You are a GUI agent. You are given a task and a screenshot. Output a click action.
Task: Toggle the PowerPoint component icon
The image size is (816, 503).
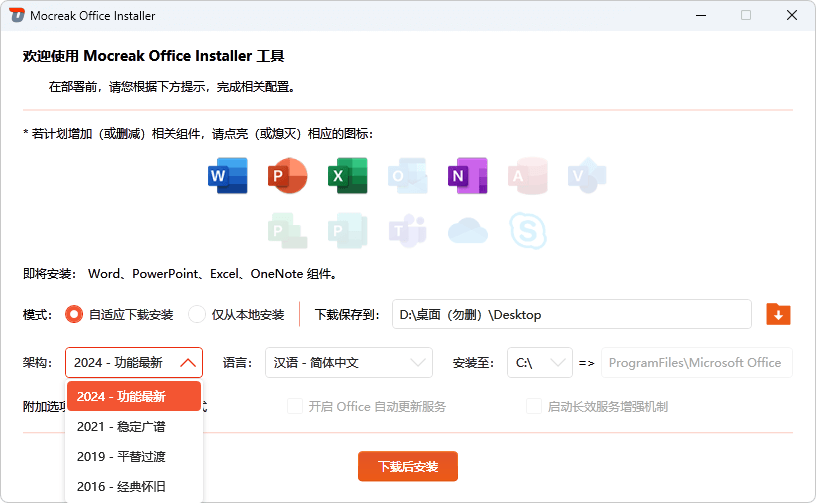tap(288, 176)
